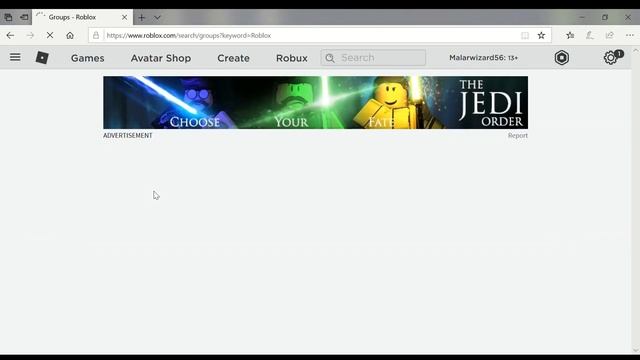Open the Roblox hamburger navigation menu

(x=15, y=57)
